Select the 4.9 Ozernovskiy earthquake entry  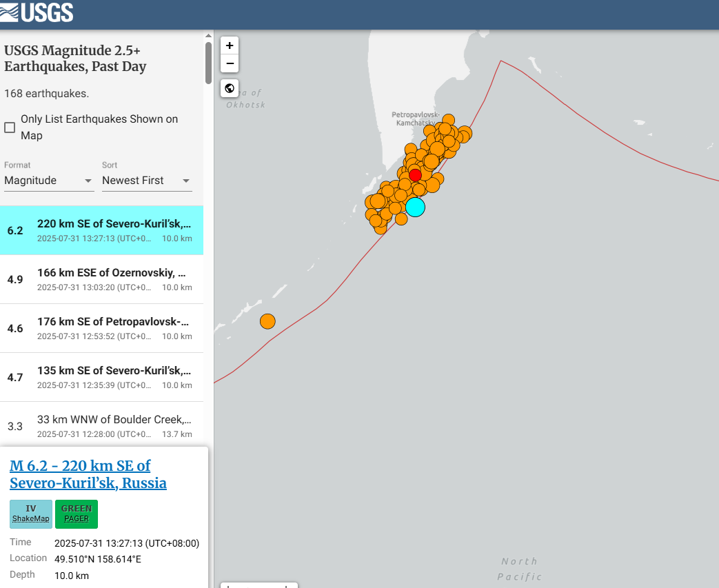(x=102, y=279)
